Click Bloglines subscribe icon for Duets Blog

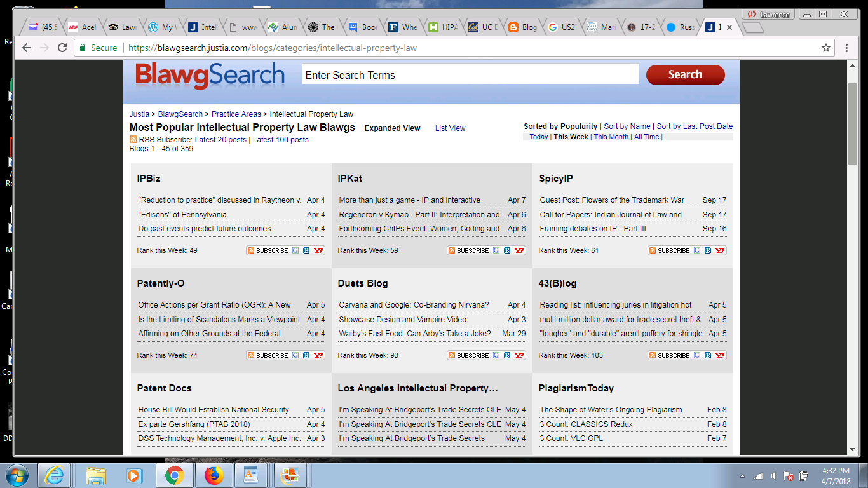507,355
